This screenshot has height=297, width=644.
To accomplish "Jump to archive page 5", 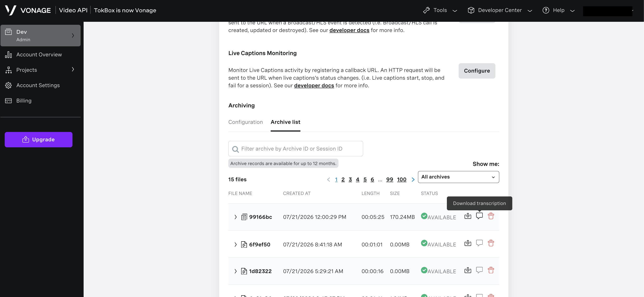I will 365,179.
